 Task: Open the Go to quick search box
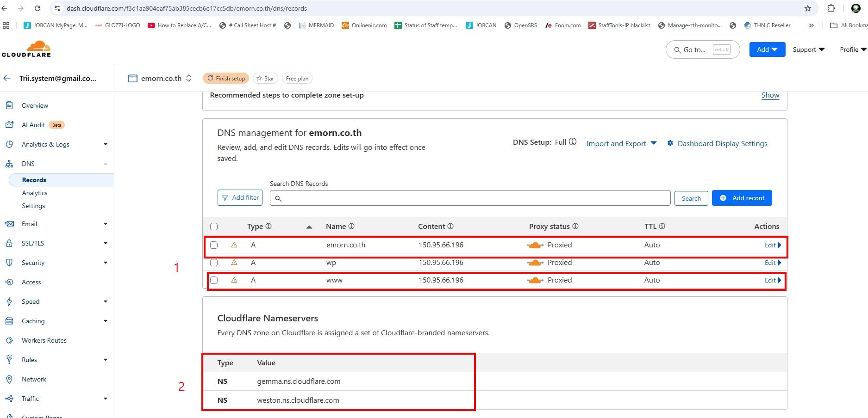point(703,49)
